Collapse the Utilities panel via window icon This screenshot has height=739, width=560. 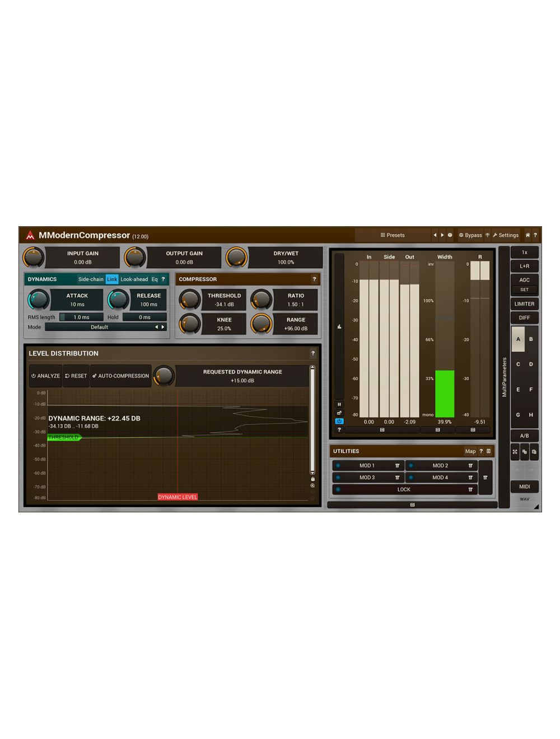(x=488, y=451)
